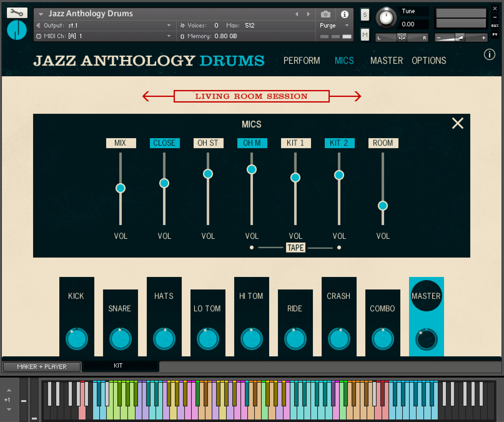Click the COMBO channel knob
The width and height of the screenshot is (504, 422).
(x=383, y=339)
